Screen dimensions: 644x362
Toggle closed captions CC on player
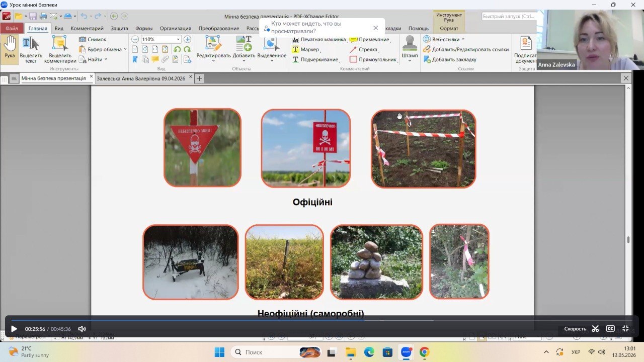point(610,329)
